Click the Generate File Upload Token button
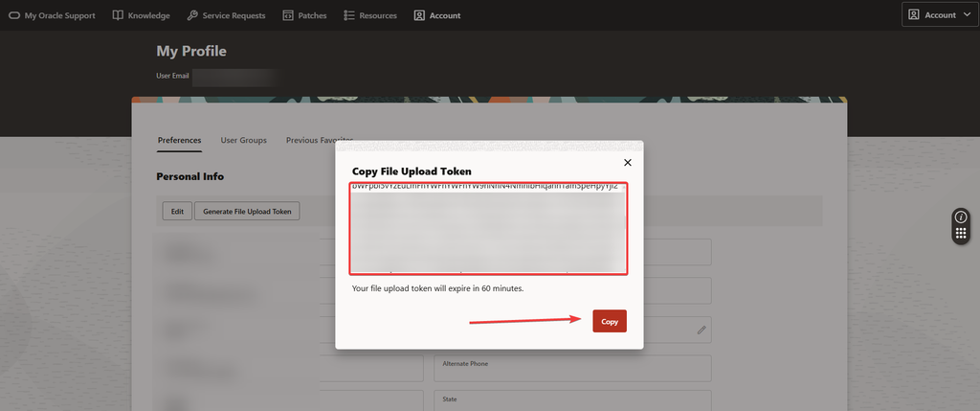980x411 pixels. click(x=248, y=212)
